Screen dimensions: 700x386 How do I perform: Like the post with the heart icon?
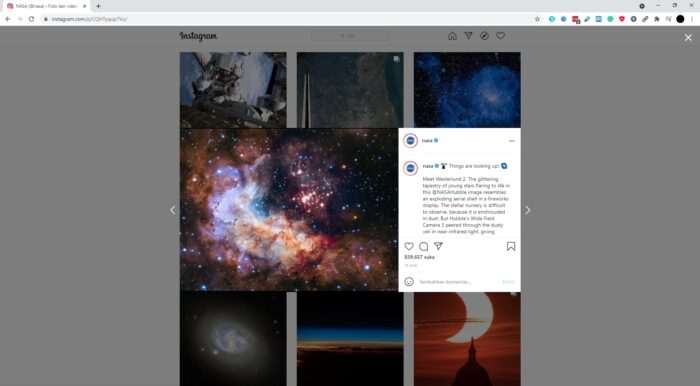click(x=408, y=246)
